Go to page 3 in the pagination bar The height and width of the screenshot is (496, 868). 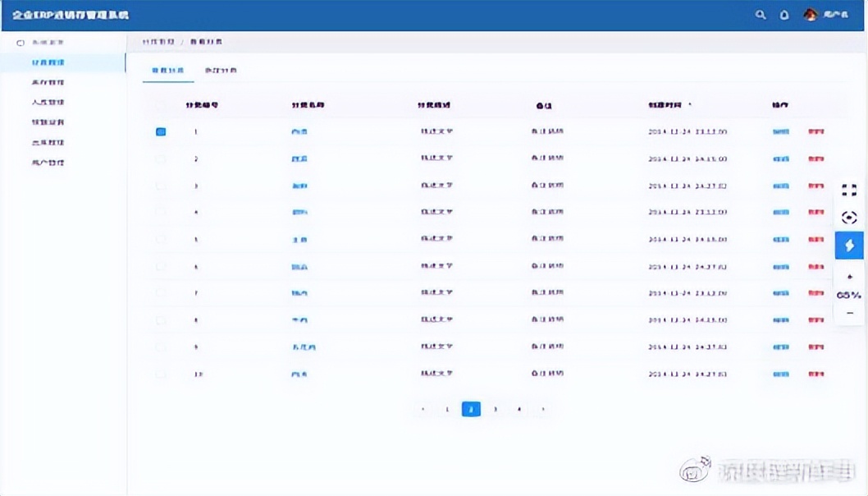(495, 409)
